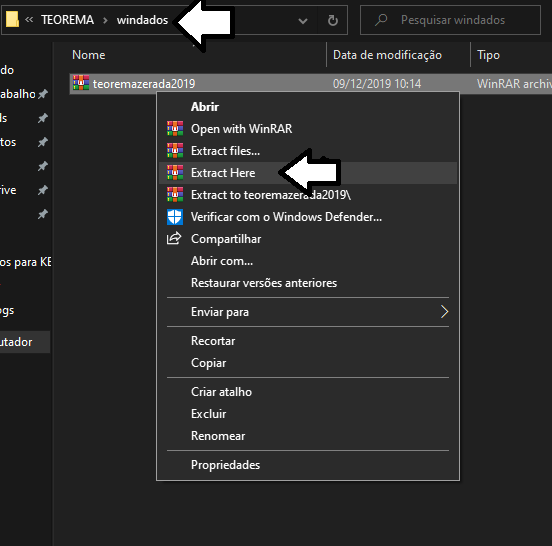Click the 09/12/2019 10:14 date cell
Image resolution: width=552 pixels, height=546 pixels.
(x=377, y=84)
